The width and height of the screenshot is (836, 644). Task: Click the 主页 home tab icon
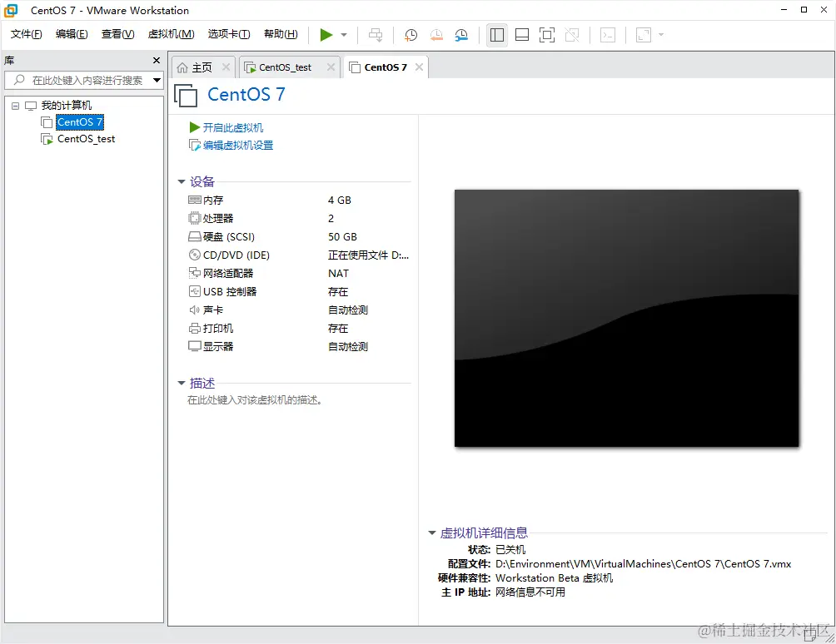click(184, 66)
